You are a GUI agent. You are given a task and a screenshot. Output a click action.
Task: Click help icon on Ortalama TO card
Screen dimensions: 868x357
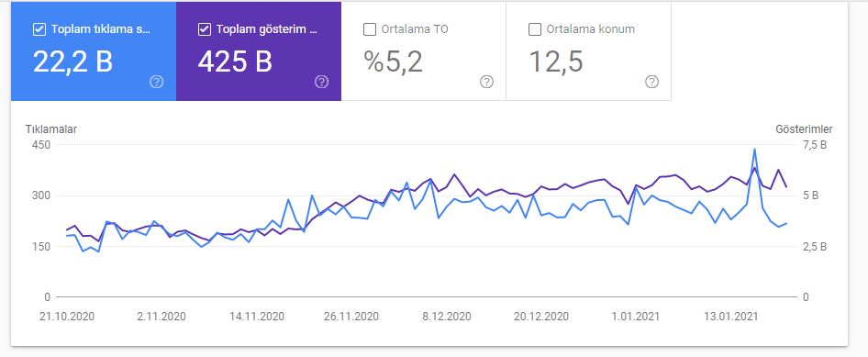tap(486, 83)
